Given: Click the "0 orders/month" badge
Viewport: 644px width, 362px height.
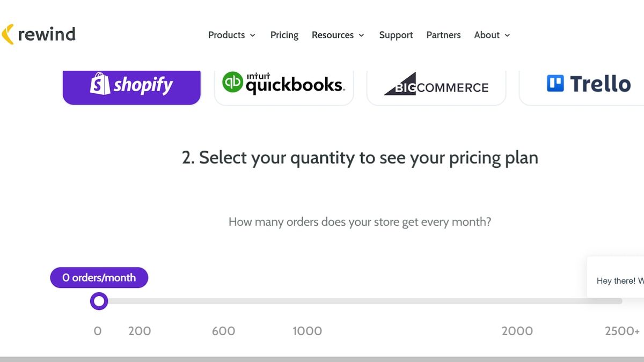Looking at the screenshot, I should 99,278.
